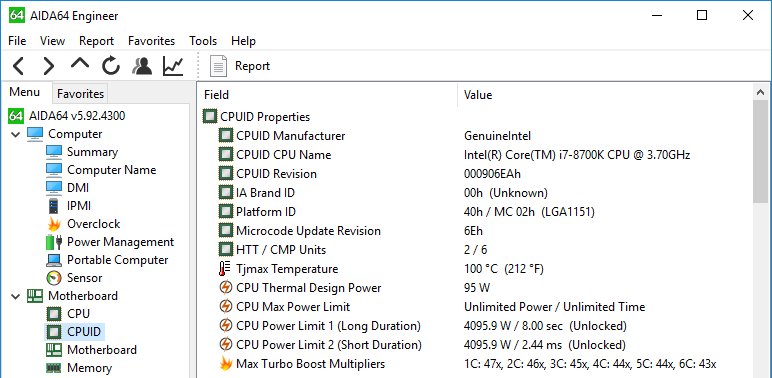The width and height of the screenshot is (772, 378).
Task: Open Power Management in the tree
Action: [x=110, y=242]
